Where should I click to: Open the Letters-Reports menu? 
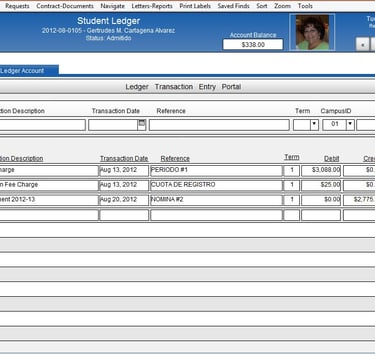[x=152, y=6]
